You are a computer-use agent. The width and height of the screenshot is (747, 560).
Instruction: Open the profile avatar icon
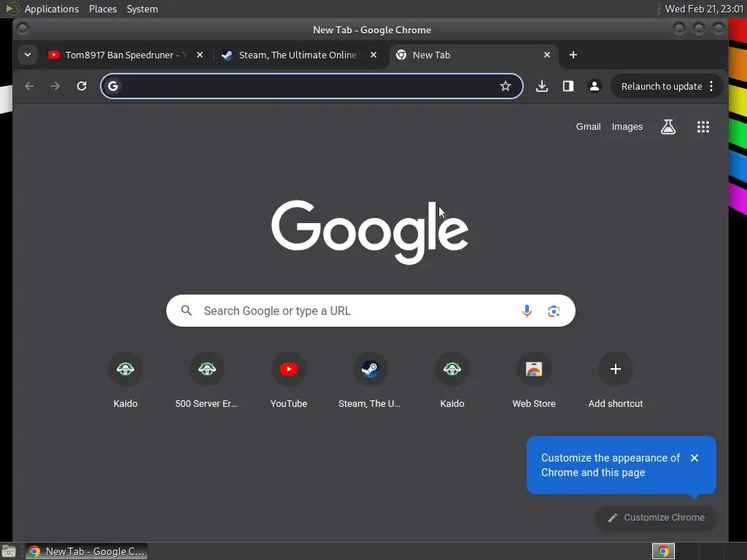[x=594, y=86]
